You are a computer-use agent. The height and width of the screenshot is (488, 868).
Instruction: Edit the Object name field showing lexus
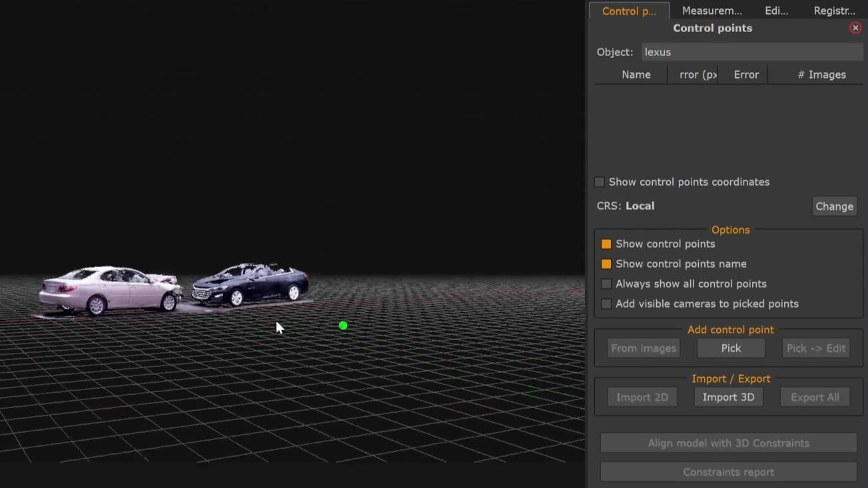pyautogui.click(x=752, y=51)
